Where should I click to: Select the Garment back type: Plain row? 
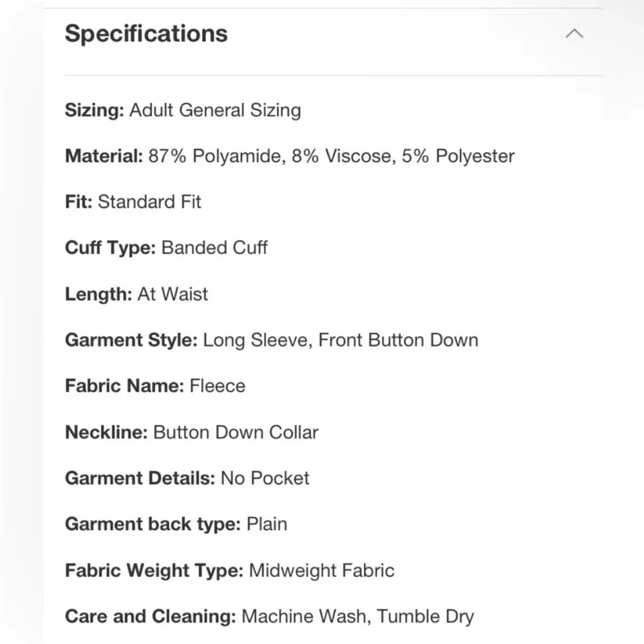[x=176, y=524]
